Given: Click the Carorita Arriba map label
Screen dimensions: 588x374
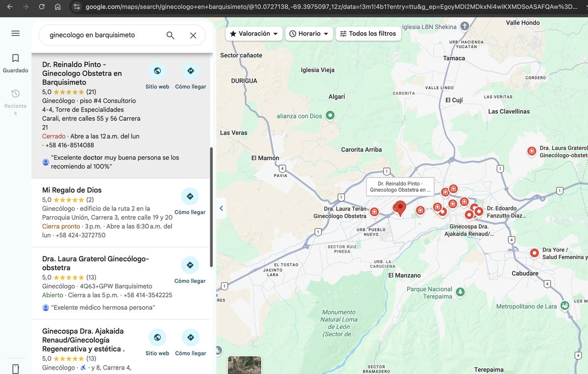Looking at the screenshot, I should [x=361, y=149].
